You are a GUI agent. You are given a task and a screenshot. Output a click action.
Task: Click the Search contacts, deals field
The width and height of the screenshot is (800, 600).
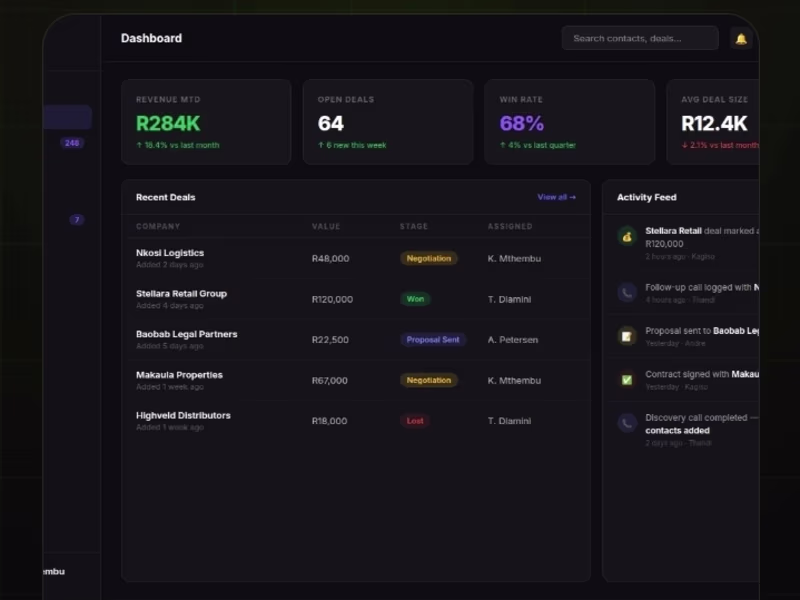(x=640, y=38)
